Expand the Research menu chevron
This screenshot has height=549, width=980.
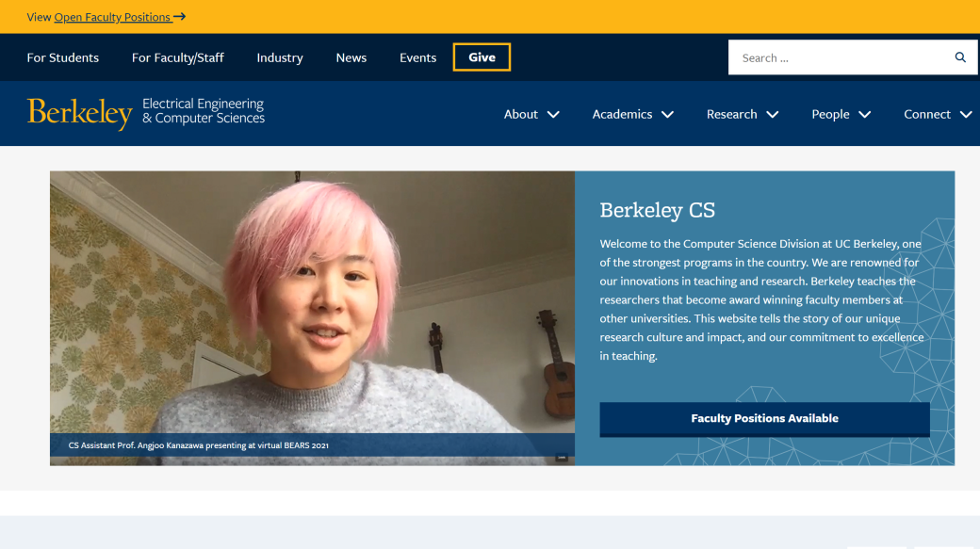[x=773, y=114]
